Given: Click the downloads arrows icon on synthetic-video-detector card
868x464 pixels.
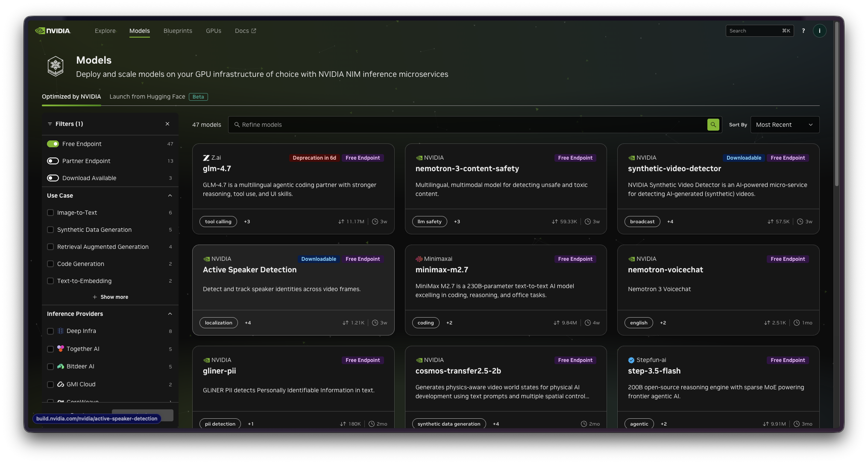Looking at the screenshot, I should [x=770, y=222].
